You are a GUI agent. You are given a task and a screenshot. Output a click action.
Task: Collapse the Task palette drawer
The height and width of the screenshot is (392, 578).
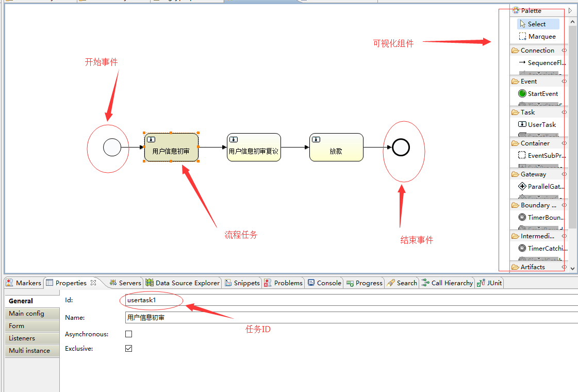tap(539, 112)
